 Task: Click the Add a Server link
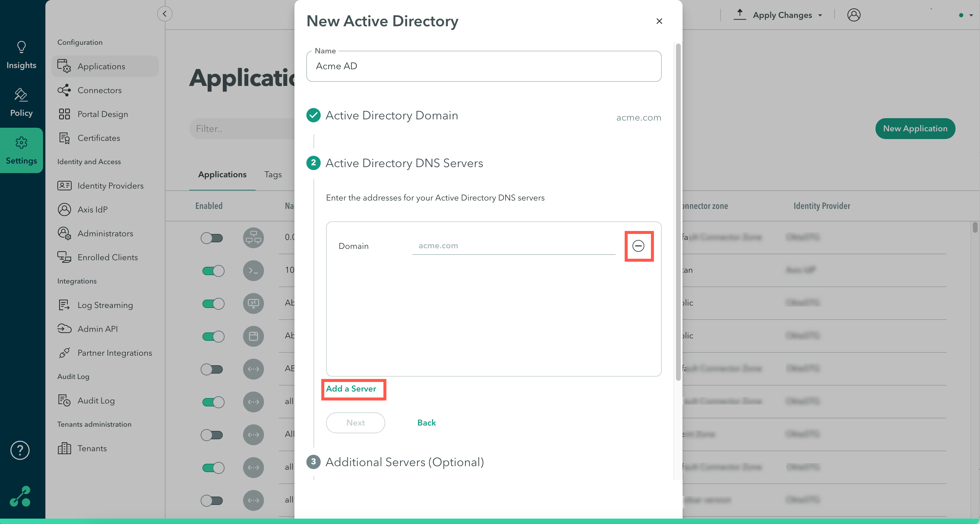(351, 389)
